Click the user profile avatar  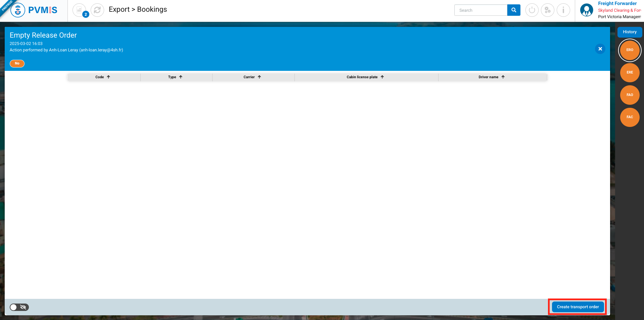coord(586,10)
